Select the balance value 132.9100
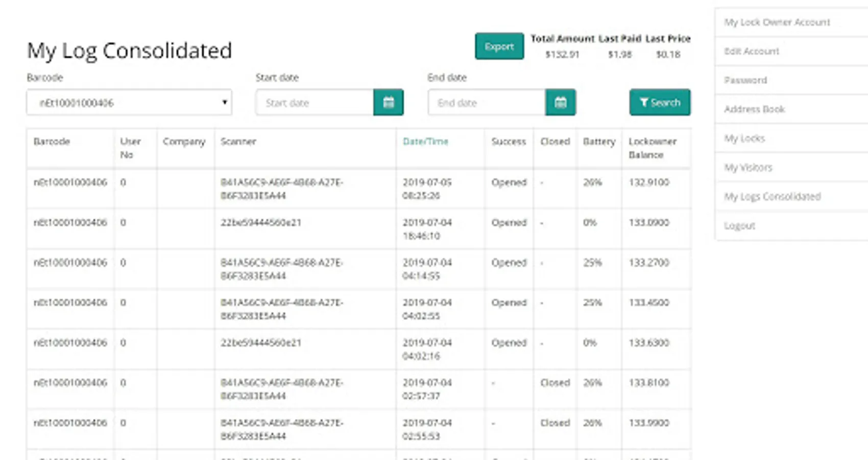Image resolution: width=868 pixels, height=460 pixels. pyautogui.click(x=649, y=182)
